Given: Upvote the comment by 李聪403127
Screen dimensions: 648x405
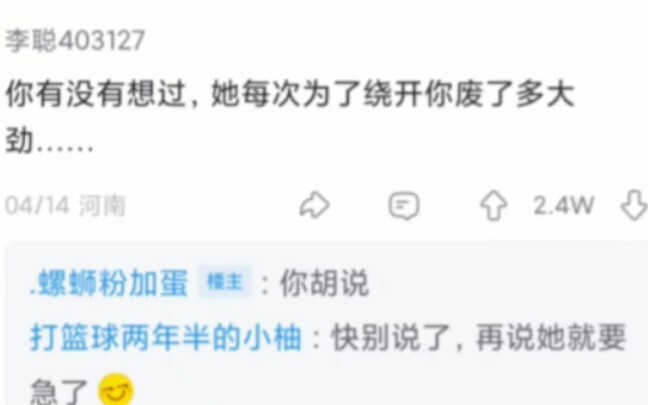Looking at the screenshot, I should 493,205.
